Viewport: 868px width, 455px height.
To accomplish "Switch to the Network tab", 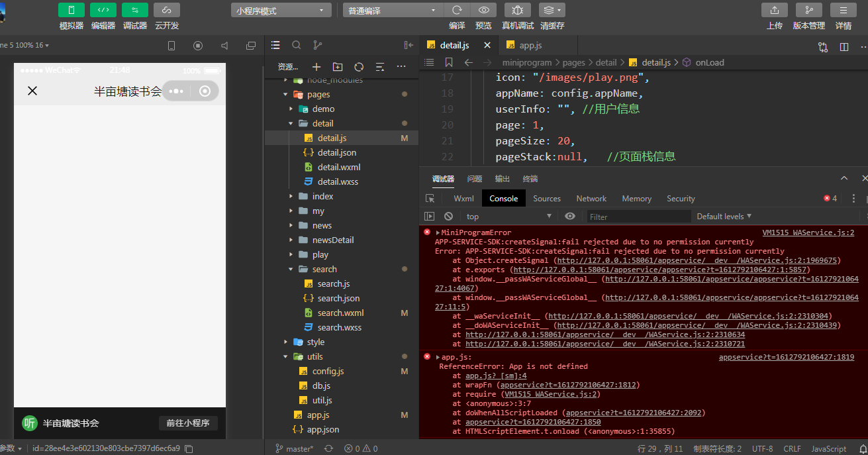I will click(591, 199).
